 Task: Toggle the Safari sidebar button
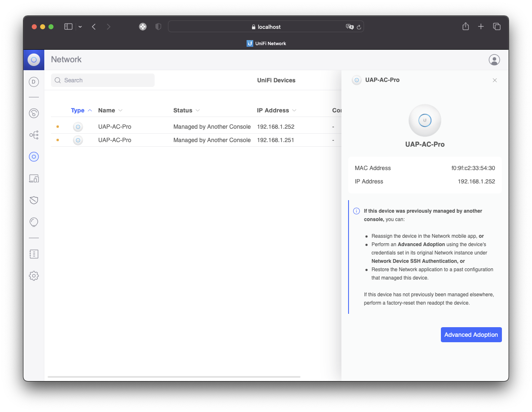tap(68, 27)
